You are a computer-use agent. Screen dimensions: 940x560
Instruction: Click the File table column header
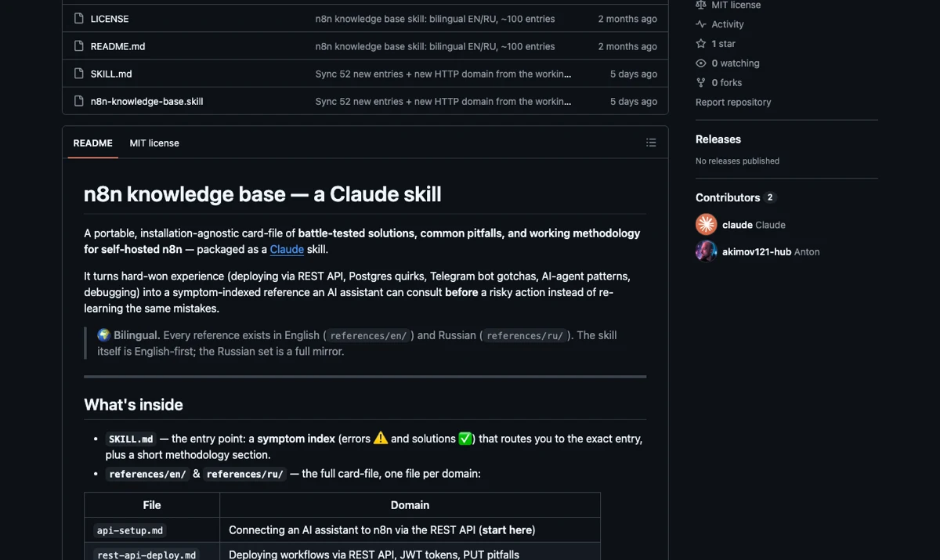coord(152,505)
